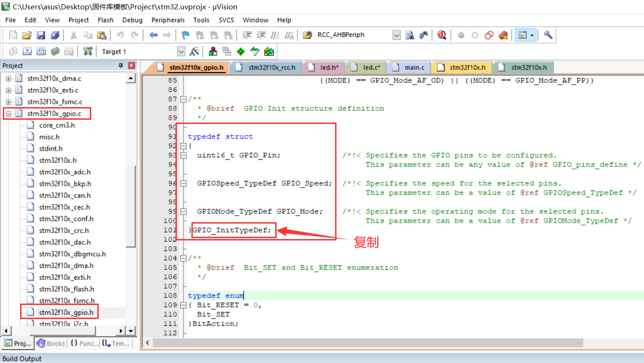Open Select Software Packs icon

click(255, 51)
